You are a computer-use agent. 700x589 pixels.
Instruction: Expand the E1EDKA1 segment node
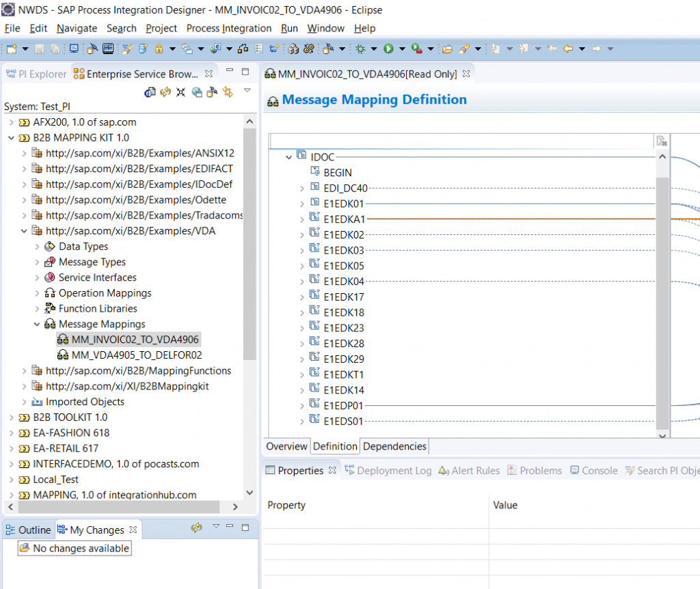point(301,219)
